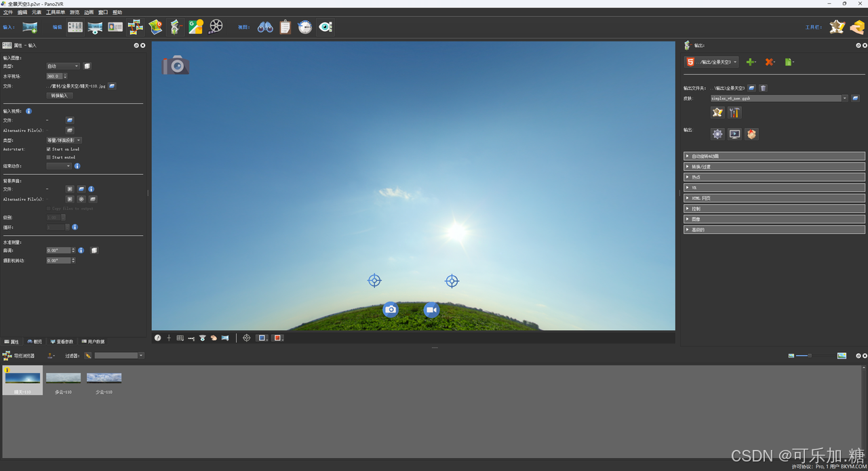
Task: Click the hand drag mode icon
Action: tap(214, 337)
